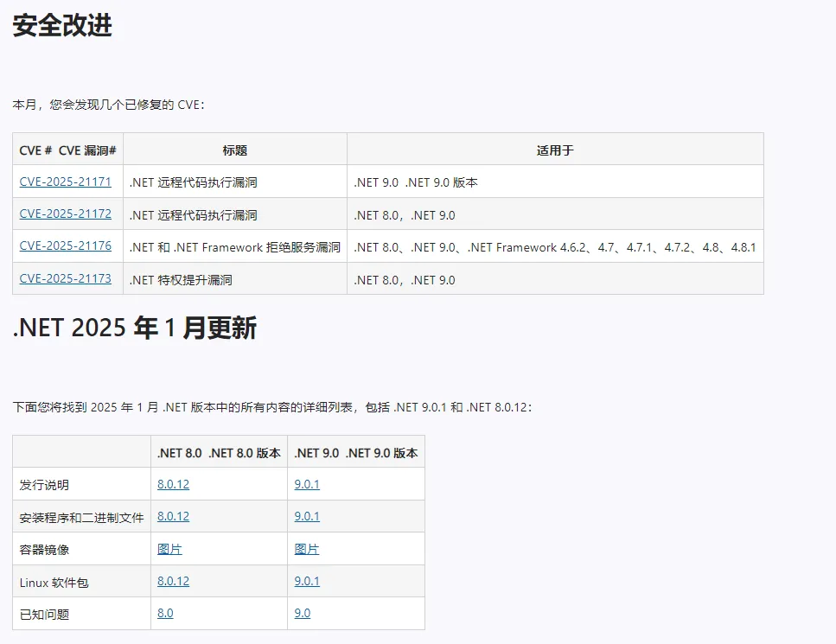Open 9.0.1 link in 发行说明 row
This screenshot has height=644, width=836.
307,484
